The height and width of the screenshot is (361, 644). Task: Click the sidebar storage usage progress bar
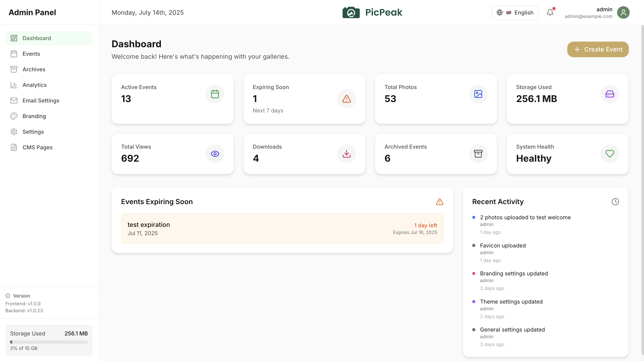(x=49, y=342)
